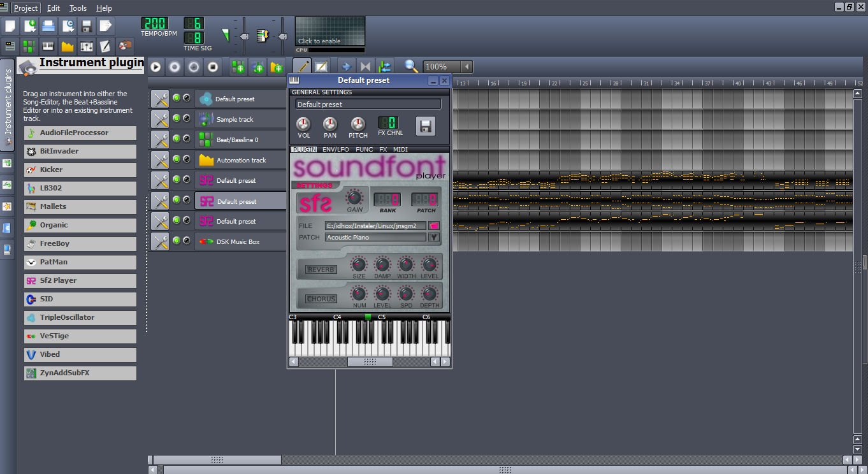Switch to edit/select mode tool
This screenshot has width=868, height=474.
click(321, 66)
